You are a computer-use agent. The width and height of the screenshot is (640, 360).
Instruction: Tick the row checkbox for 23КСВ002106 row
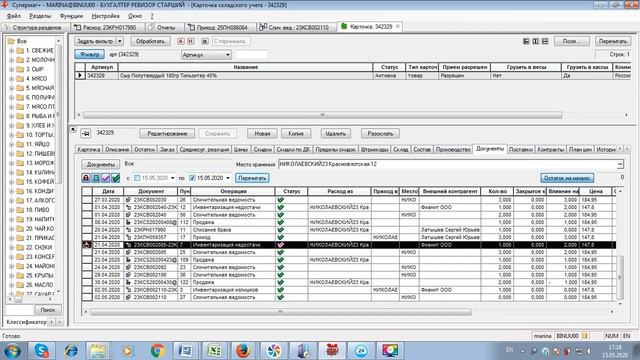pos(87,275)
